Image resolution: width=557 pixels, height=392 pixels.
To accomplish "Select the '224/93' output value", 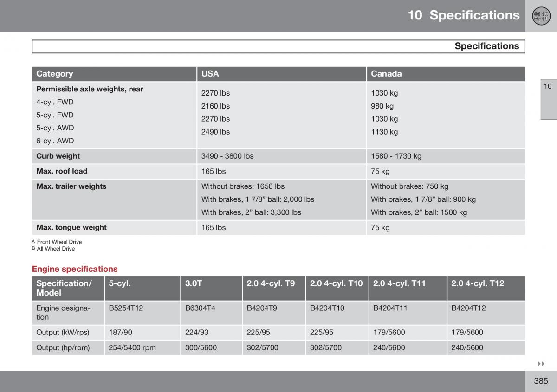I will [x=197, y=333].
